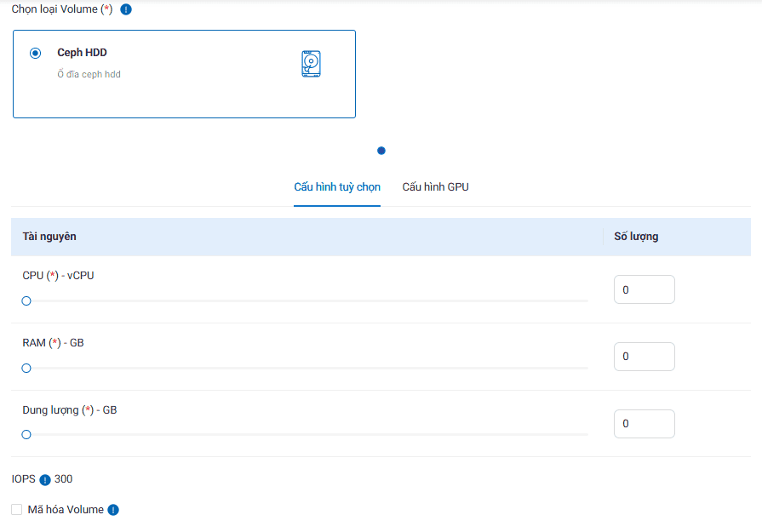Click the CPU vCPU slider handle

tap(26, 301)
